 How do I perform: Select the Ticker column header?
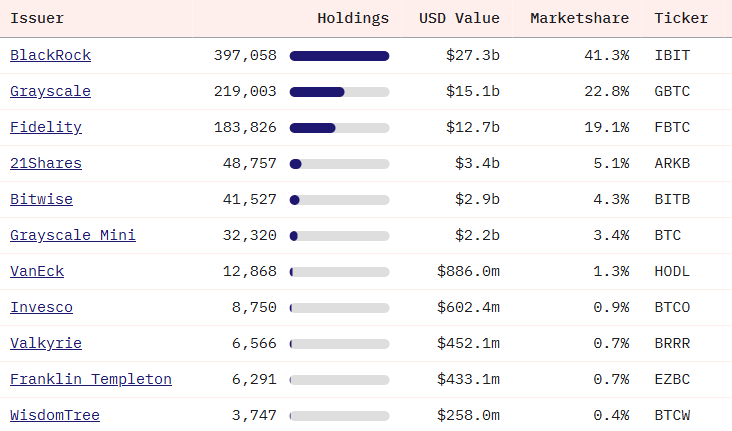pos(681,18)
